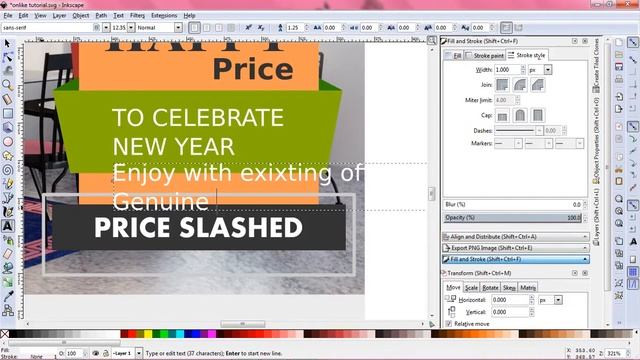
Task: Set text alignment to right
Action: coord(219,27)
